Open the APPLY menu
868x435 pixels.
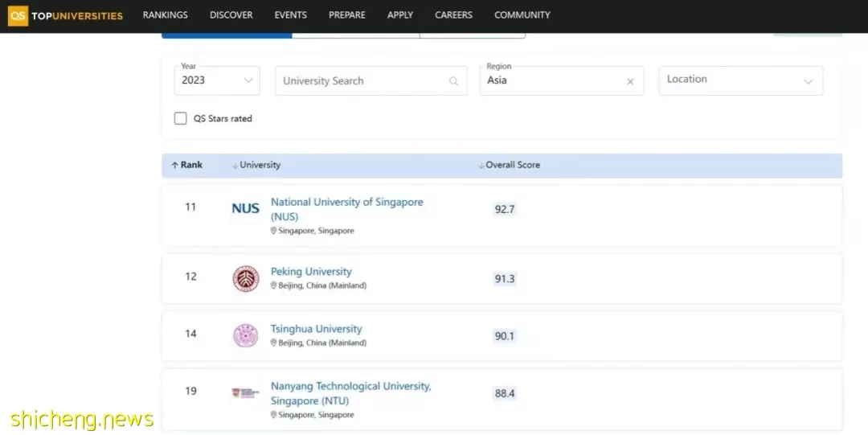pyautogui.click(x=400, y=15)
